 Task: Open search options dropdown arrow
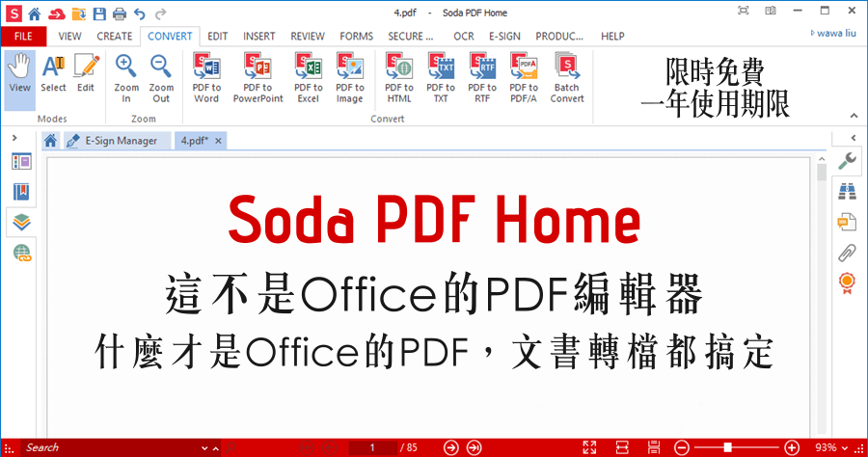(x=204, y=448)
